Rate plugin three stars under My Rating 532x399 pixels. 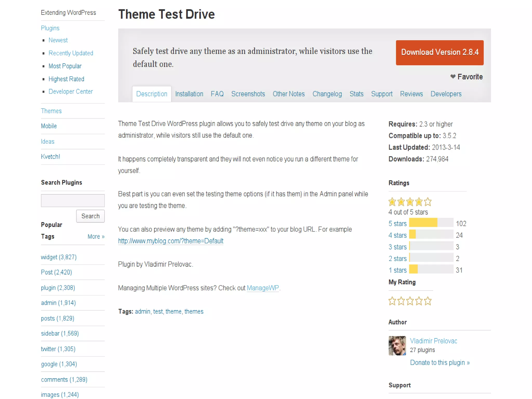click(410, 301)
